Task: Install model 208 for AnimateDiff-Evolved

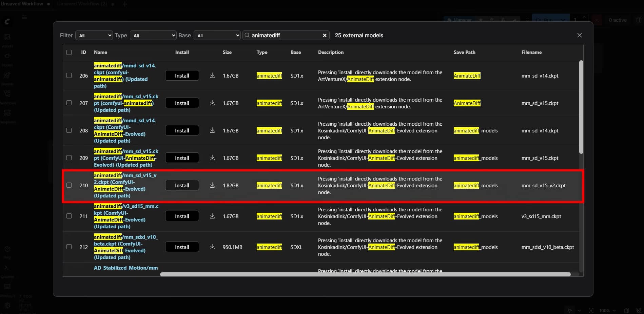Action: [x=182, y=130]
